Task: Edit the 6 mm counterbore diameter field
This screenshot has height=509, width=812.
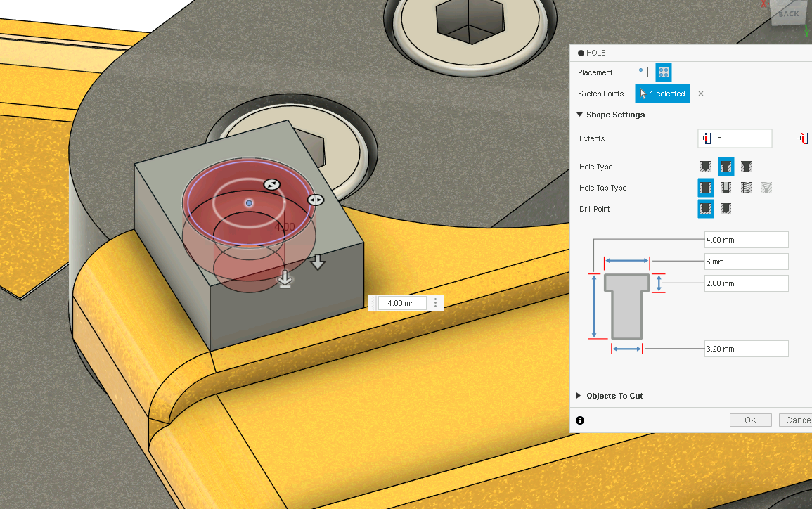Action: coord(746,262)
